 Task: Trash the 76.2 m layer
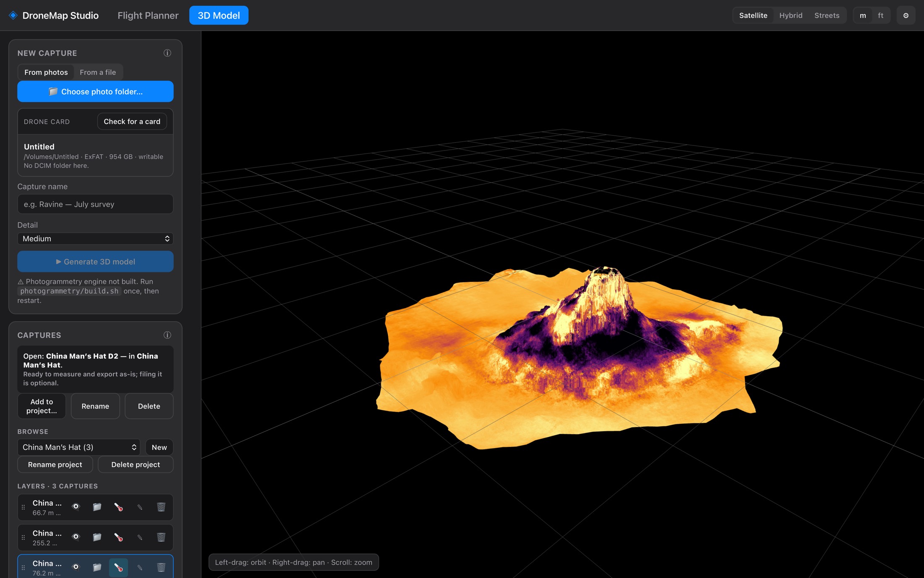(161, 567)
